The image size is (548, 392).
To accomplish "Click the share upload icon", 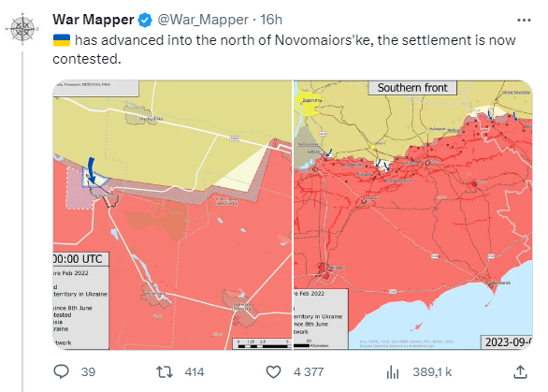I will (520, 371).
